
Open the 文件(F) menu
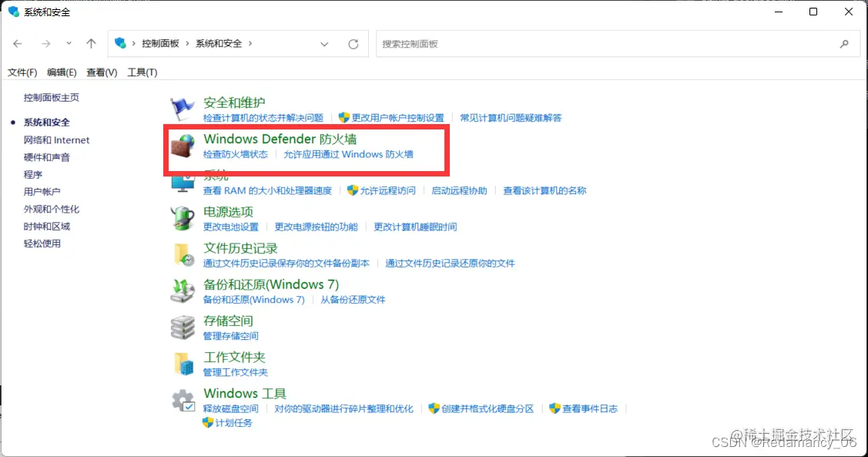(22, 72)
